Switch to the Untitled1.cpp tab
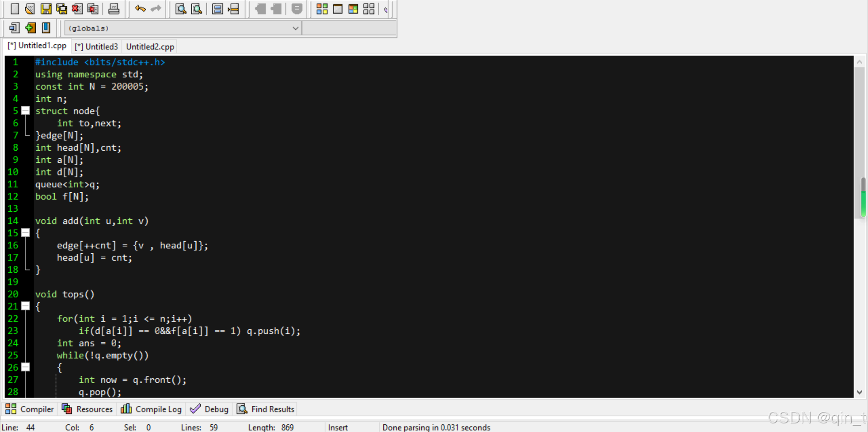 pos(37,46)
